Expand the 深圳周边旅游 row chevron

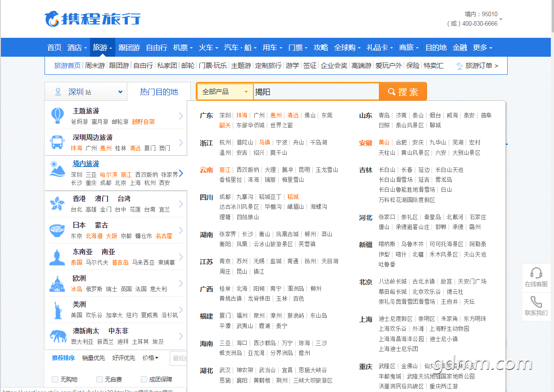pyautogui.click(x=180, y=143)
